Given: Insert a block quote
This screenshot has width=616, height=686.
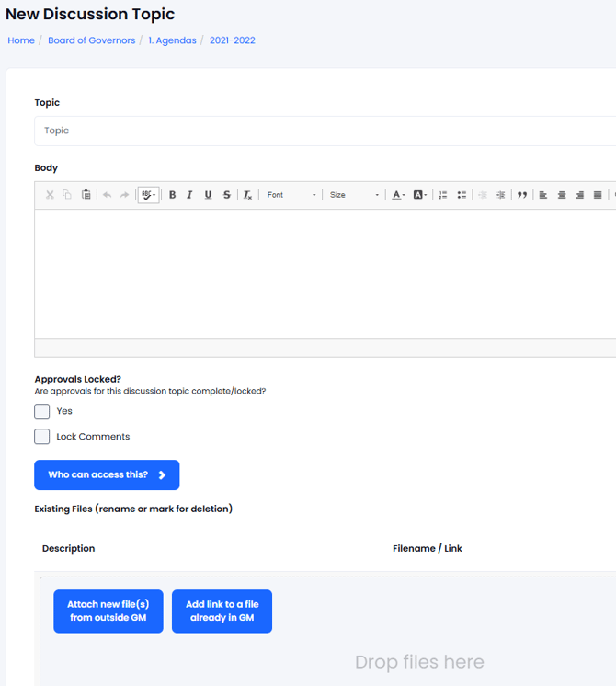Looking at the screenshot, I should click(522, 195).
